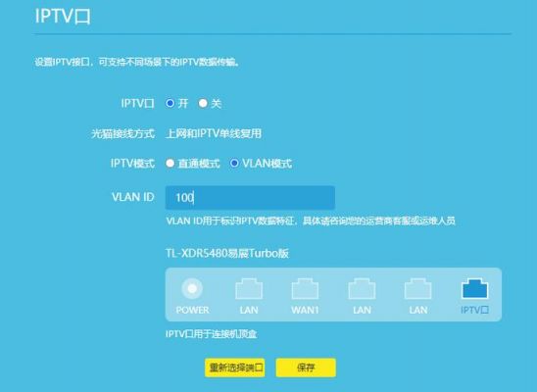
Task: Click the VLAN ID label
Action: click(x=133, y=197)
